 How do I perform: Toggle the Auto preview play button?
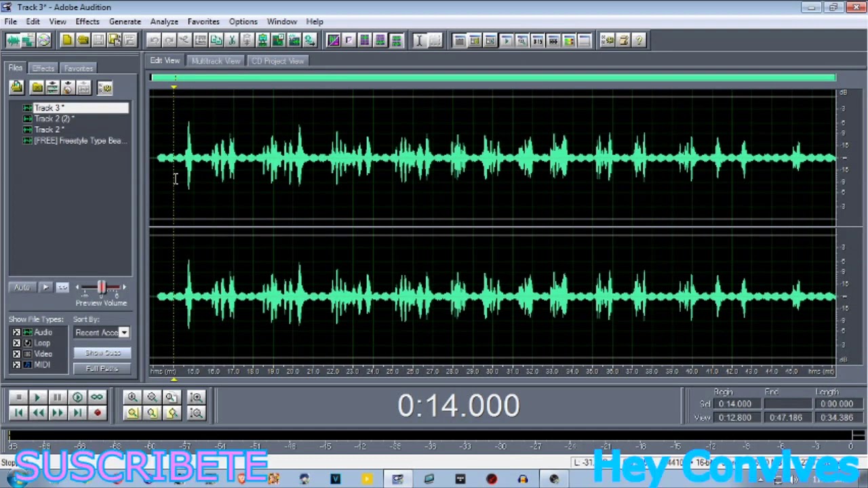point(22,287)
